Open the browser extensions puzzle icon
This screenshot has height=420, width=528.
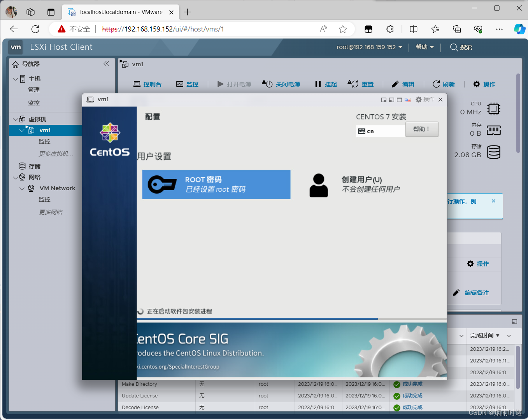coord(390,29)
